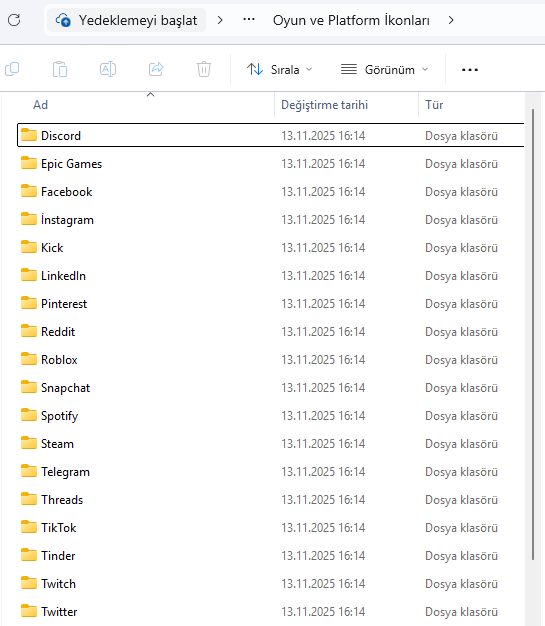
Task: Select the Roblox folder icon
Action: 29,359
